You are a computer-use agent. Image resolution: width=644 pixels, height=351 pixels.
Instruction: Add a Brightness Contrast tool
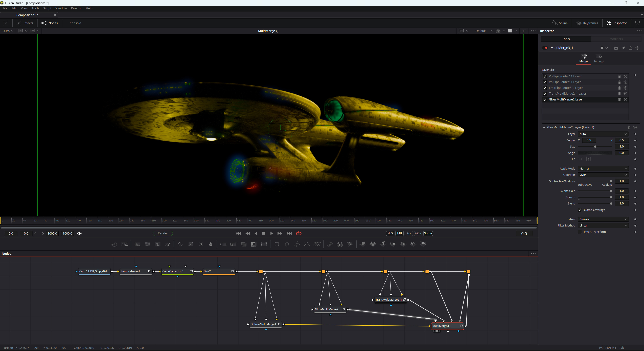click(201, 244)
